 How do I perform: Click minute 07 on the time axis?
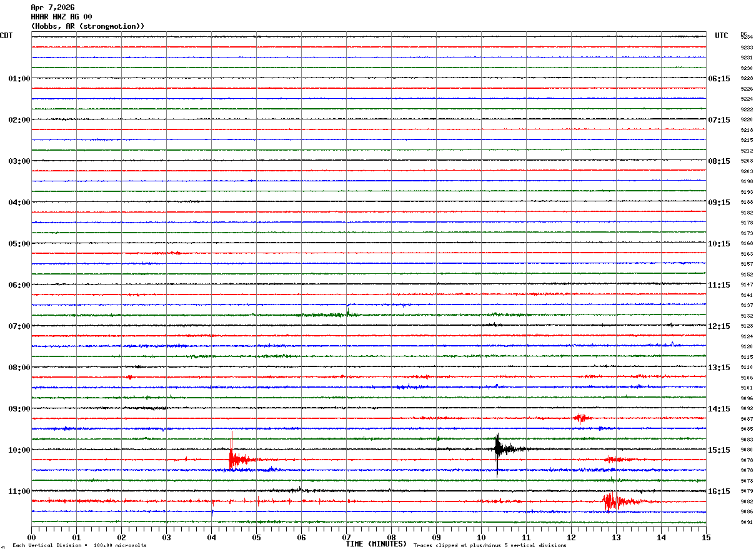pos(346,537)
